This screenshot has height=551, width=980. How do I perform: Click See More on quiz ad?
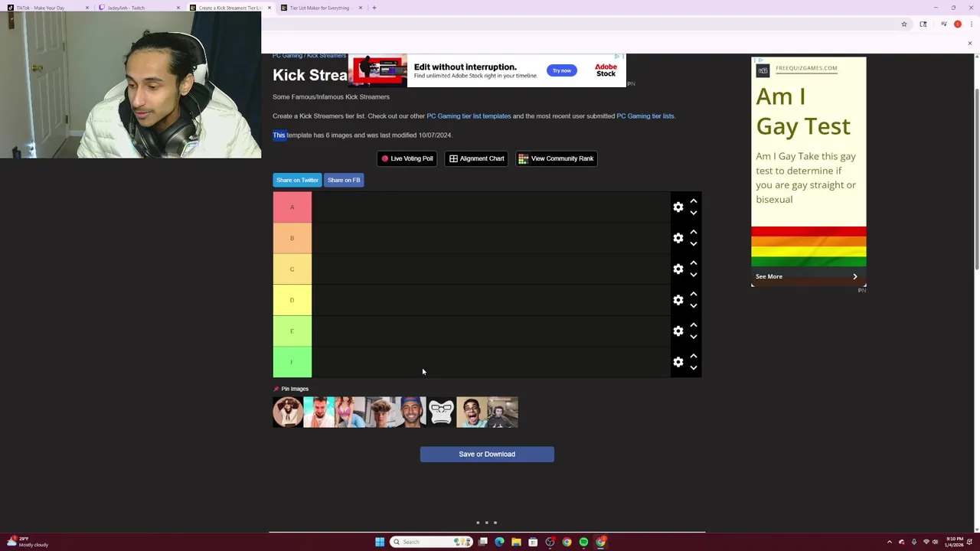click(x=808, y=276)
